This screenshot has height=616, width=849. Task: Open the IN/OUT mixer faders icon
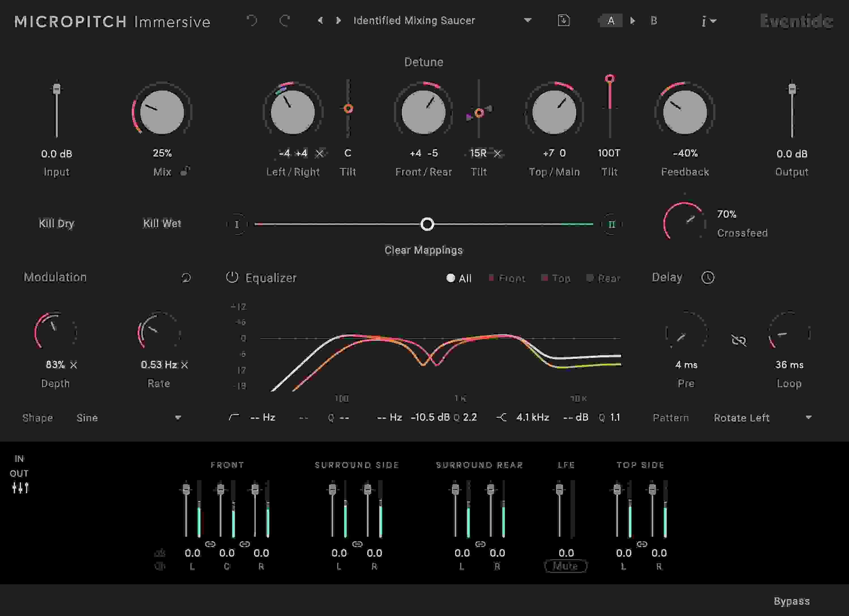click(x=20, y=487)
